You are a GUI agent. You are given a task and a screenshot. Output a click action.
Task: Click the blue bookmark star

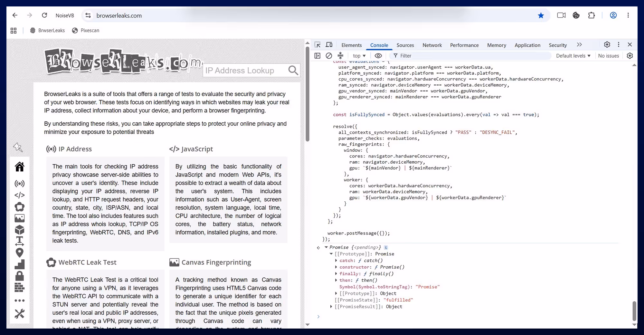pyautogui.click(x=541, y=15)
